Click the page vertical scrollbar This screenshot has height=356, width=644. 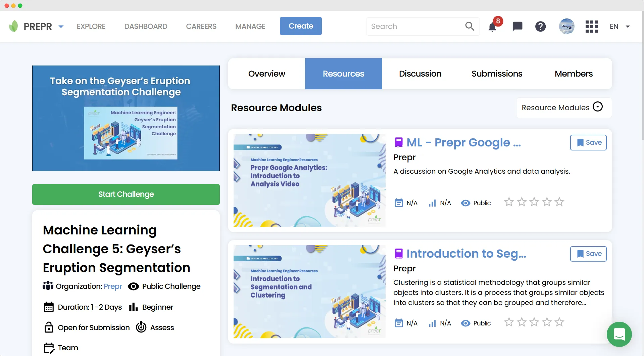(x=642, y=76)
